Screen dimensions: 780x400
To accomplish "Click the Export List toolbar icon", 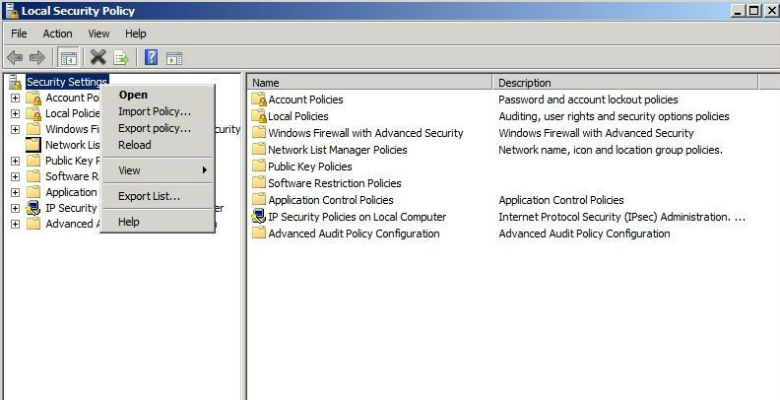I will 121,58.
